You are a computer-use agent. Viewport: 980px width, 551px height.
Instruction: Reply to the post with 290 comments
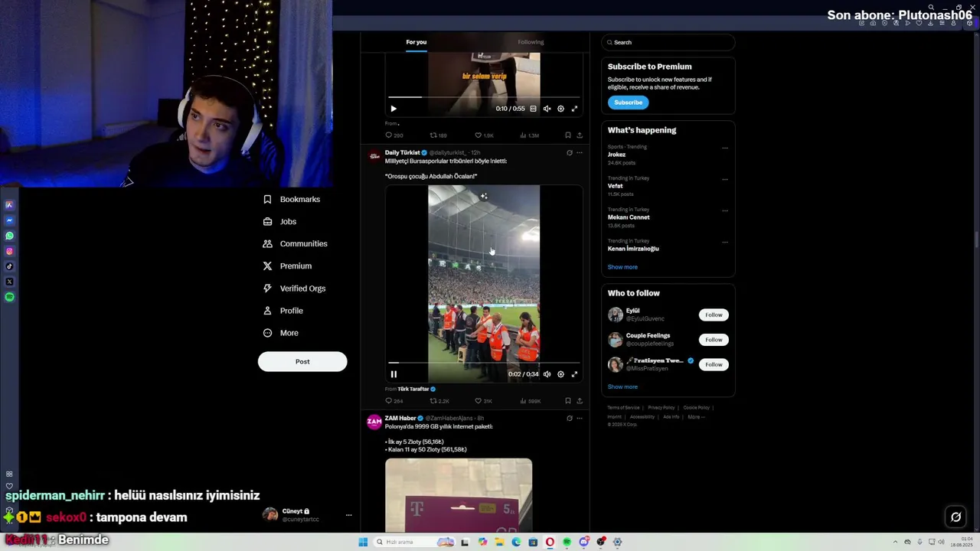pos(394,135)
